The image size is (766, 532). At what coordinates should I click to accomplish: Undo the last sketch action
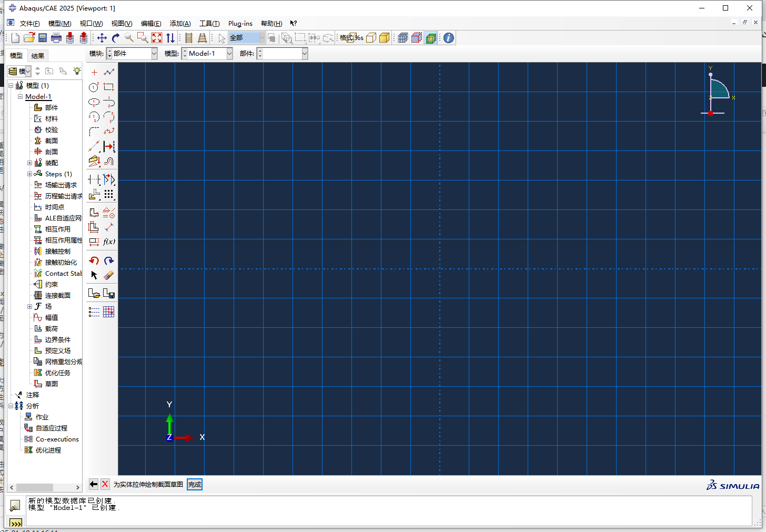tap(94, 260)
